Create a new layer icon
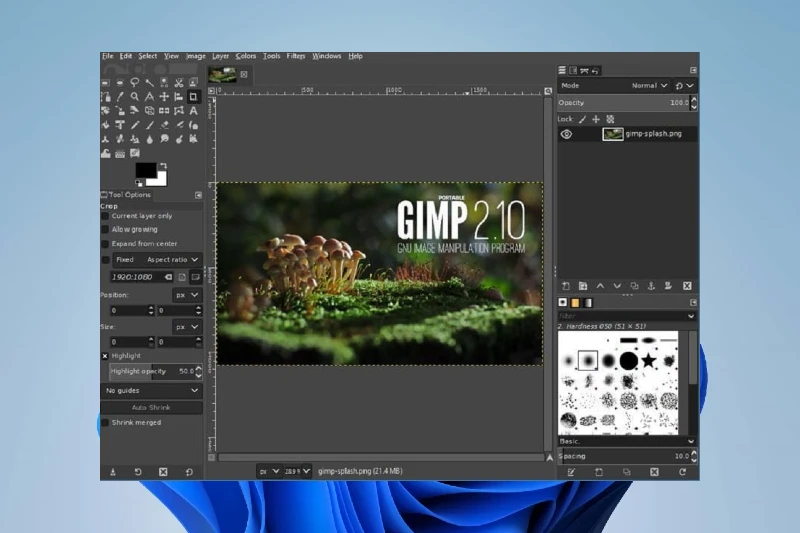Viewport: 800px width, 533px height. click(x=565, y=286)
